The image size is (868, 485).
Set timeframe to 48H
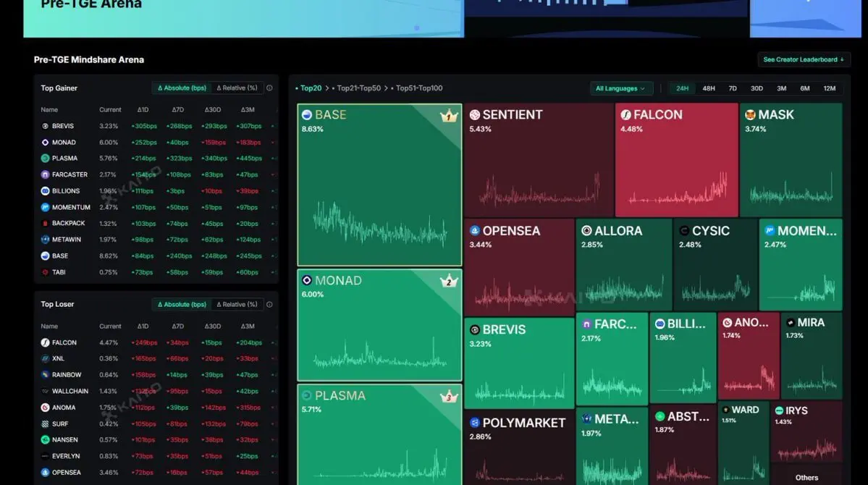coord(709,88)
